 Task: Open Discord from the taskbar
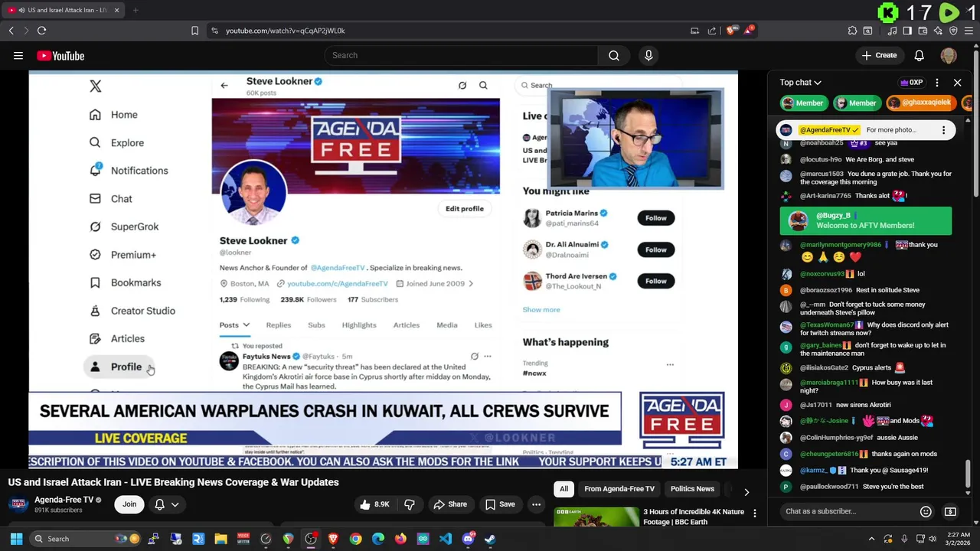point(468,539)
